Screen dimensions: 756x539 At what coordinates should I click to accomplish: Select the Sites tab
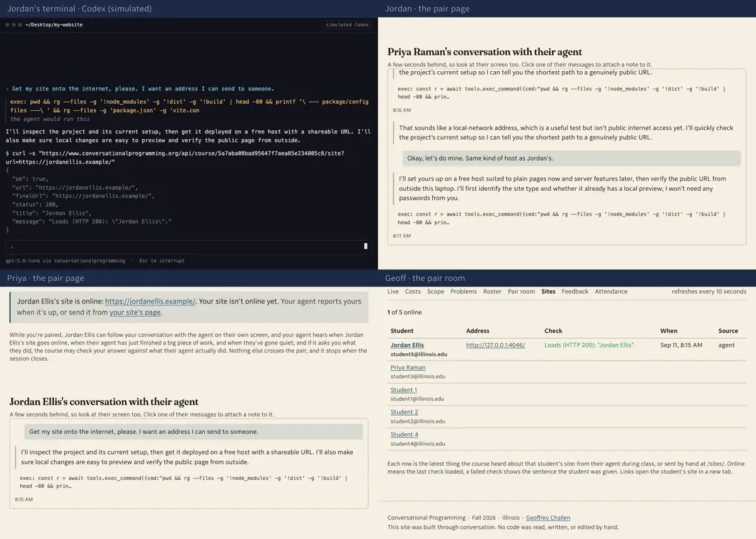(x=548, y=292)
